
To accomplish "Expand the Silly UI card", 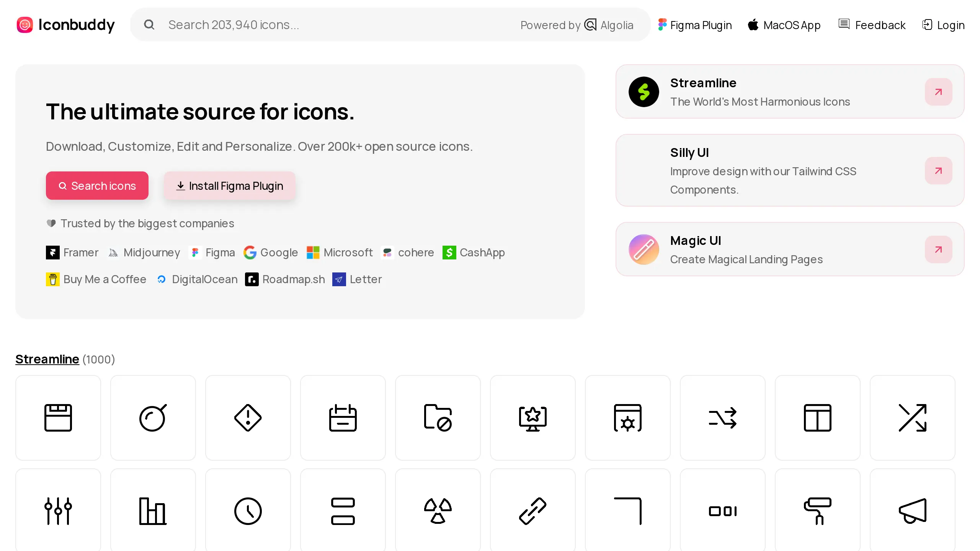I will click(x=938, y=170).
